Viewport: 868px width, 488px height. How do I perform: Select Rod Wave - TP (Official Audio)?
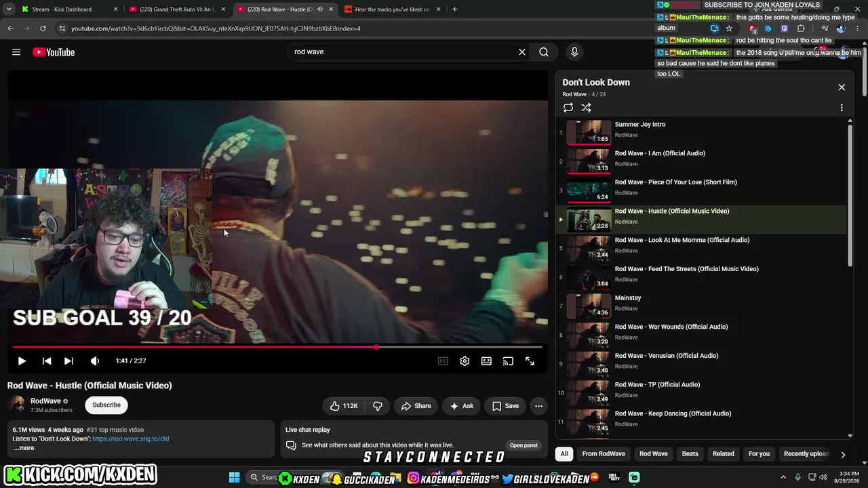point(702,393)
